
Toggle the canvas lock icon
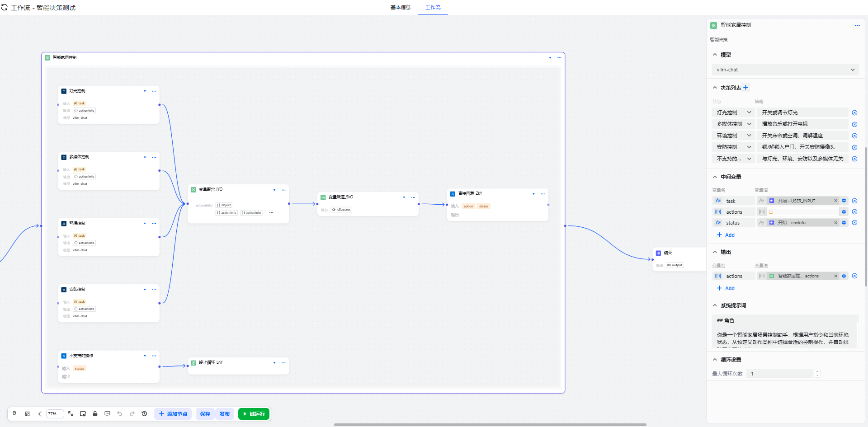(95, 414)
